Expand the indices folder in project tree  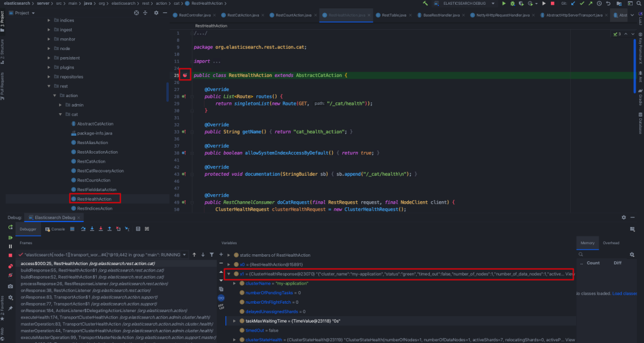click(x=49, y=20)
